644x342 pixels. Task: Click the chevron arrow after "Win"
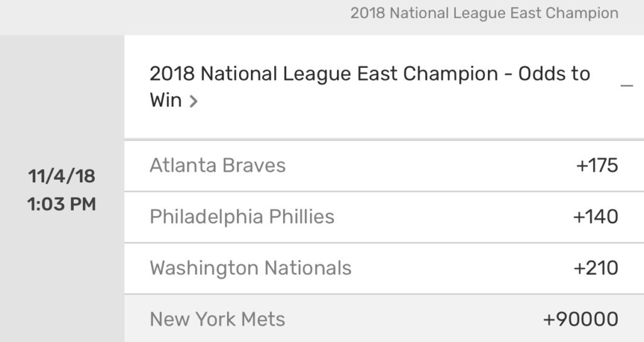coord(194,101)
